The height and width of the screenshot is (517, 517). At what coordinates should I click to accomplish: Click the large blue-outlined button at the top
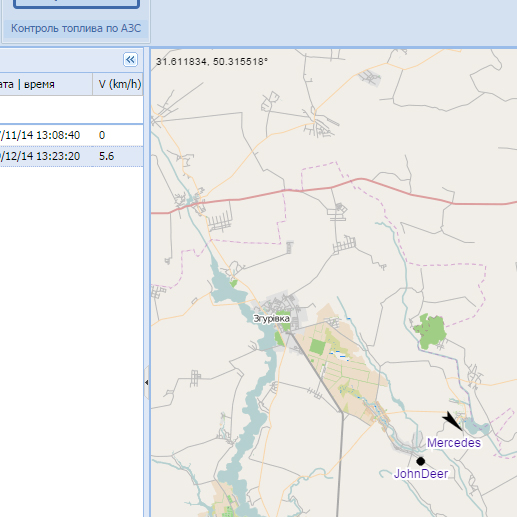click(76, 4)
